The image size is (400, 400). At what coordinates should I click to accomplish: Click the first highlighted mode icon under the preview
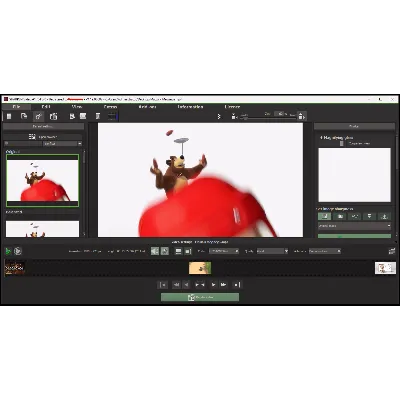pyautogui.click(x=325, y=216)
